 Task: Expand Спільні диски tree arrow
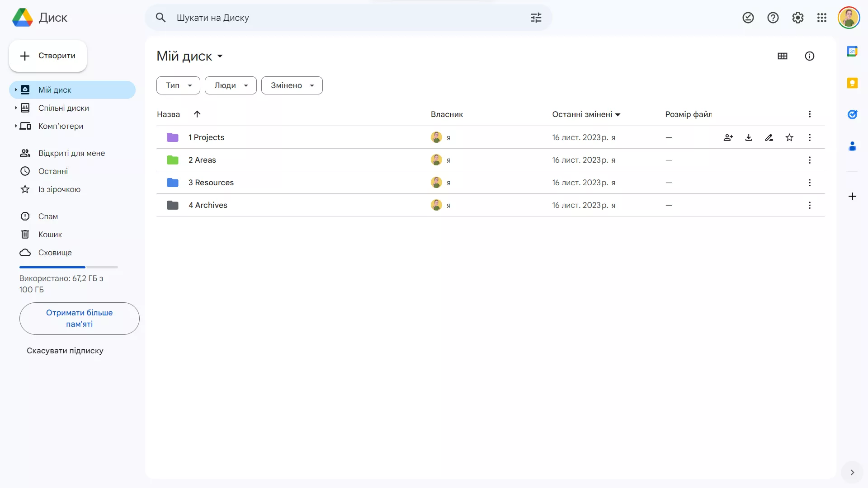point(16,108)
